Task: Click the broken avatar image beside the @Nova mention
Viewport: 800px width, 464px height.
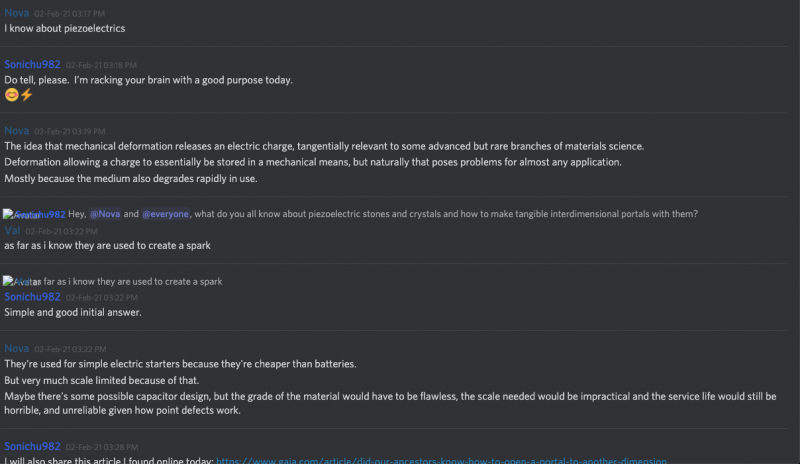Action: 22,214
